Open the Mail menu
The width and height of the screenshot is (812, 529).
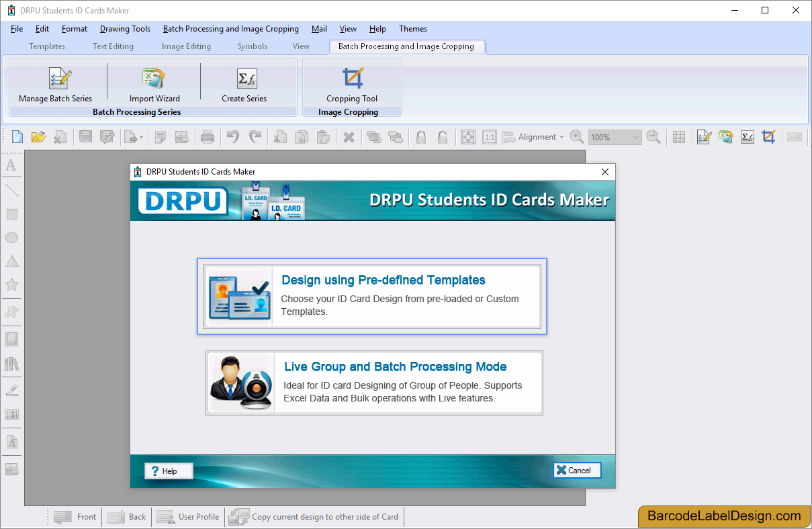coord(319,29)
